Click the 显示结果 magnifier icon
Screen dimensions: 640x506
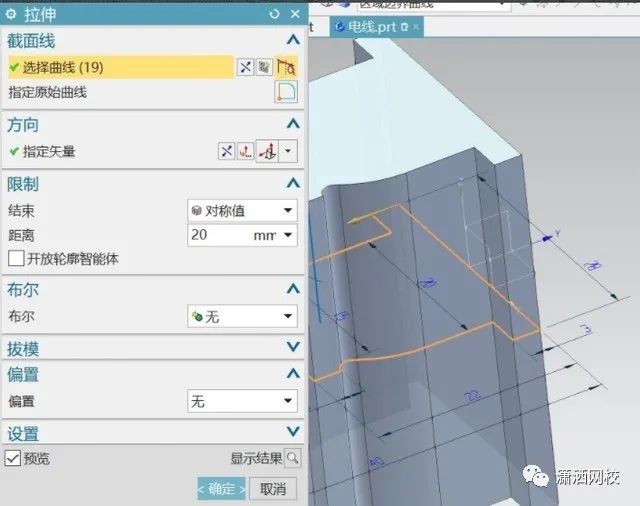pos(293,458)
